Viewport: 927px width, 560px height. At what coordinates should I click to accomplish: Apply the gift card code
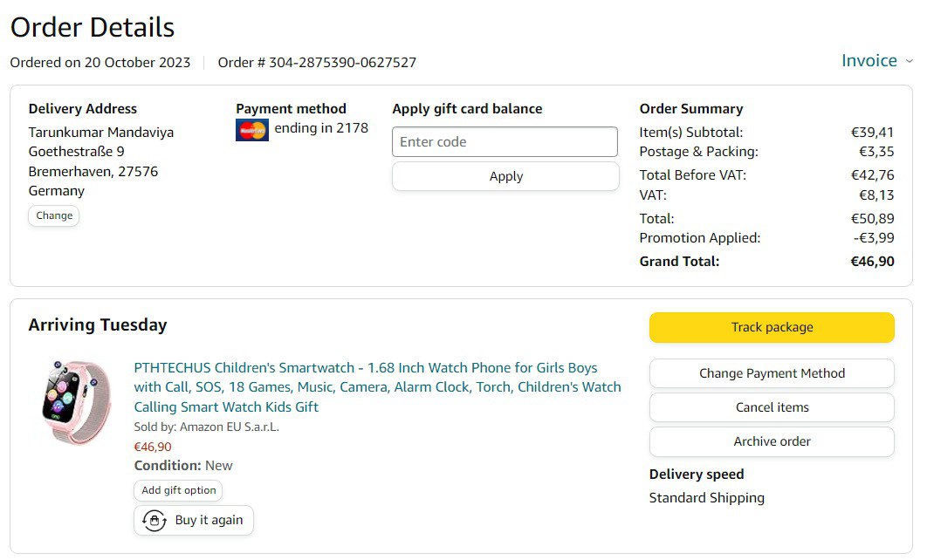coord(505,176)
